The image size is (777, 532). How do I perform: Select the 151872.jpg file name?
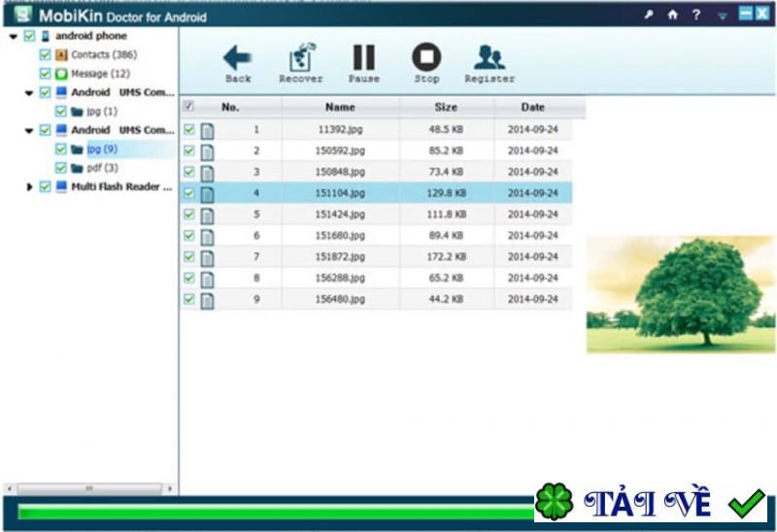[x=340, y=256]
